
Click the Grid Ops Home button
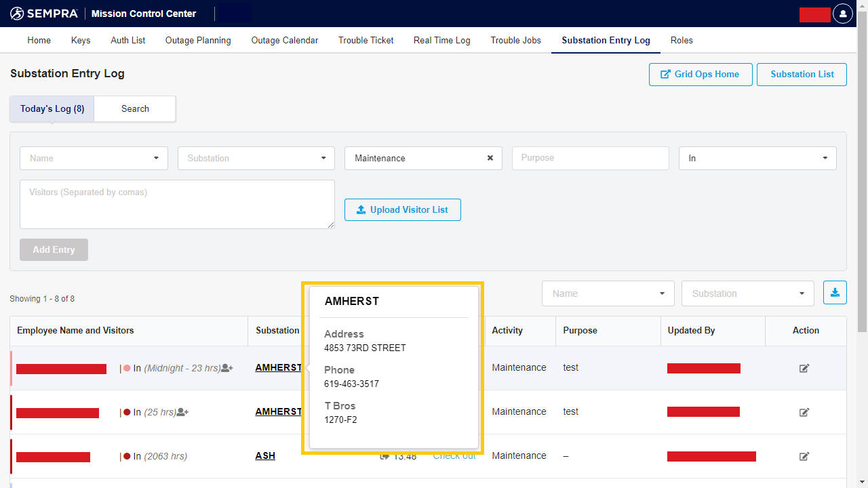pos(700,75)
